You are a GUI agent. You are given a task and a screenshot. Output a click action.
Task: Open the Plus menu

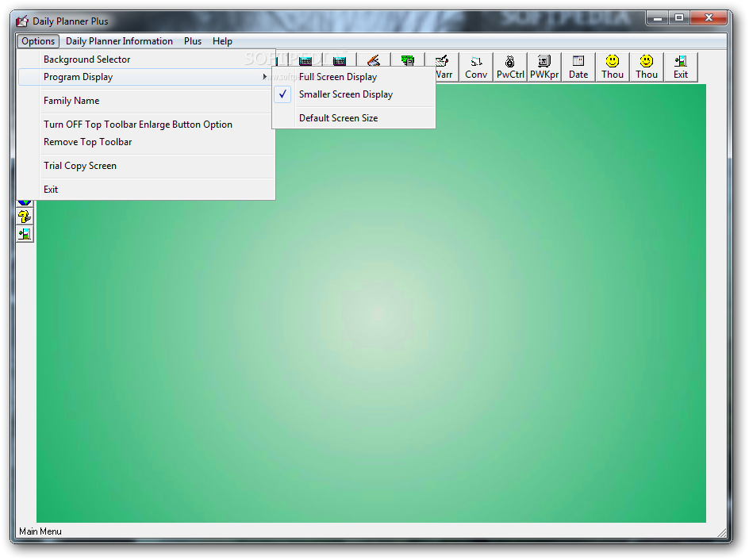(193, 41)
